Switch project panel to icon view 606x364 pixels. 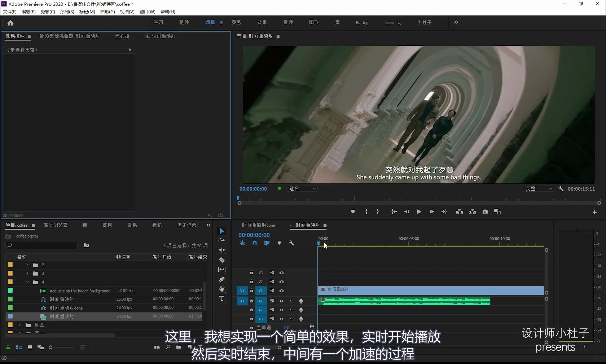pyautogui.click(x=30, y=347)
